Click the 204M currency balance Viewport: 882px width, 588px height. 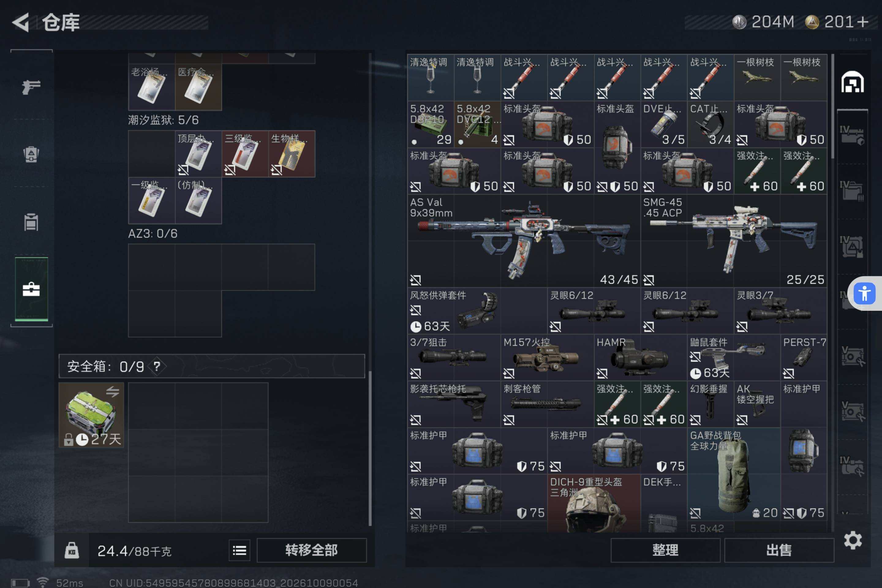tap(763, 22)
